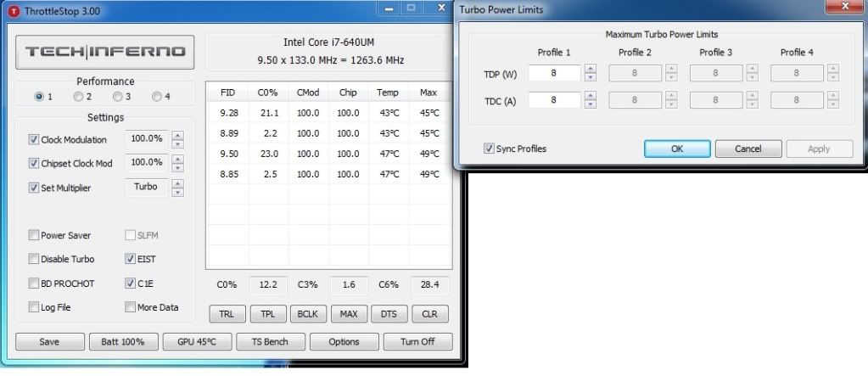Decrease Profile 1 TDC with down arrow
Image resolution: width=868 pixels, height=376 pixels.
click(591, 104)
